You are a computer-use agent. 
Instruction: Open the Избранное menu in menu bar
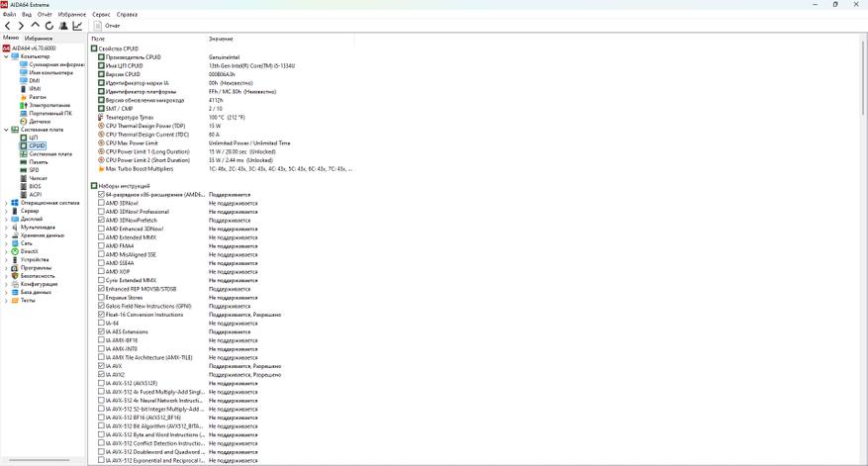[x=72, y=15]
